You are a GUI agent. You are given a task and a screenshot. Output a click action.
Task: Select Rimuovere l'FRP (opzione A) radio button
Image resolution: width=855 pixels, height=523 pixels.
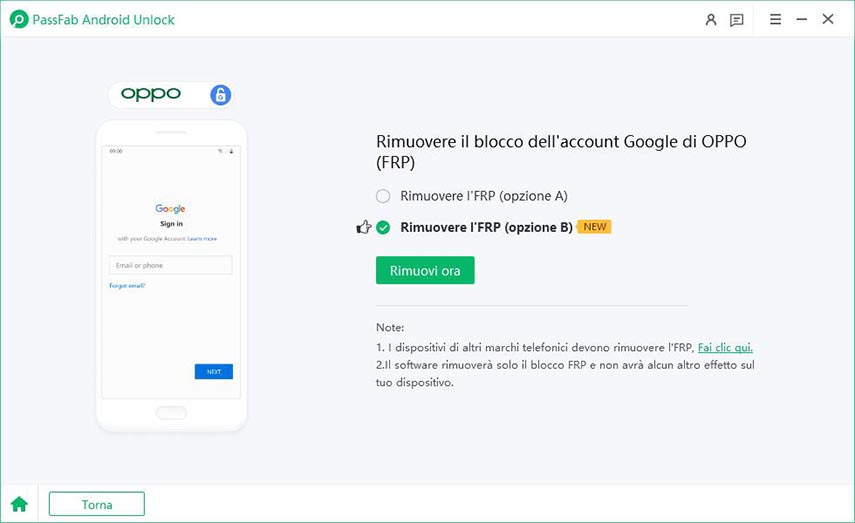click(383, 196)
